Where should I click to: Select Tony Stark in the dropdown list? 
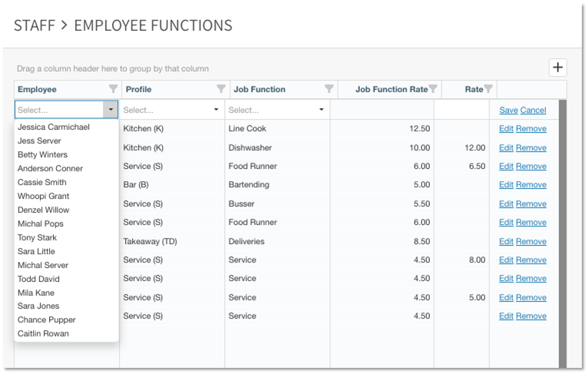(38, 237)
